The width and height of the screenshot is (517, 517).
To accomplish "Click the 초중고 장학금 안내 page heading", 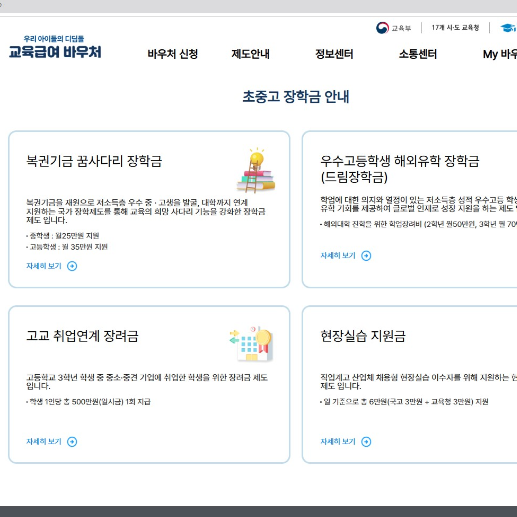I will (x=296, y=97).
